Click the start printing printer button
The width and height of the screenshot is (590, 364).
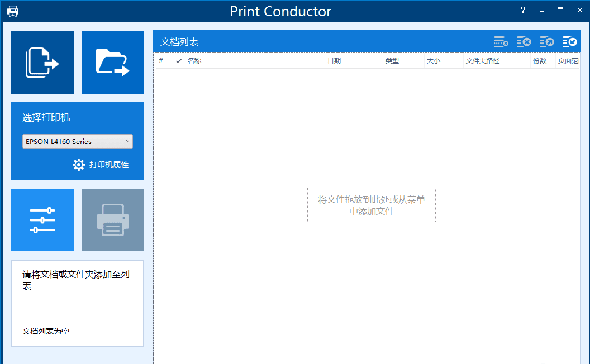(x=113, y=220)
